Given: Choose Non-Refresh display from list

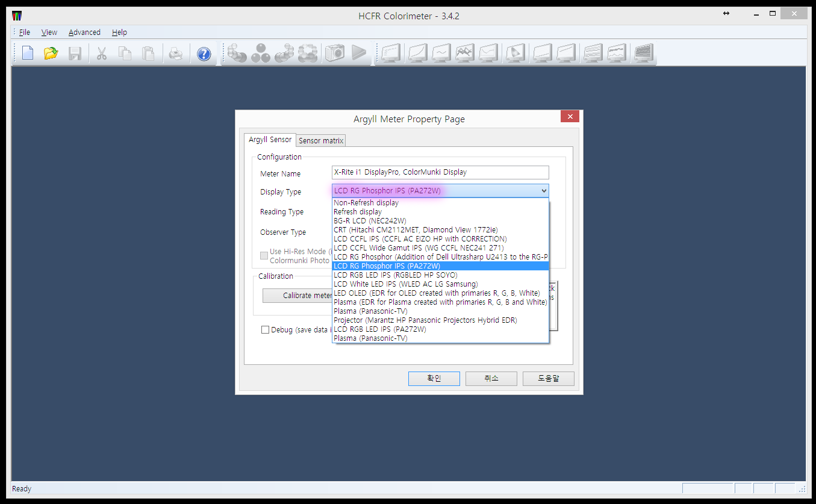Looking at the screenshot, I should coord(440,203).
